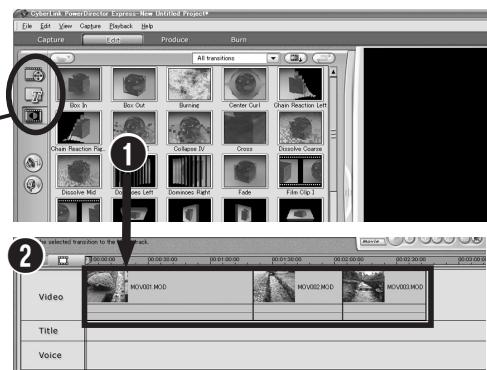Viewport: 487px width, 370px height.
Task: Click the library scrollbar up arrow
Action: point(333,72)
